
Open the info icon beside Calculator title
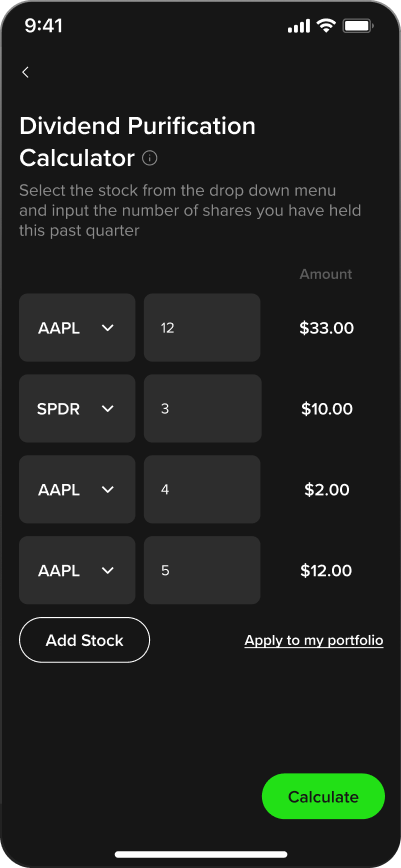coord(150,158)
